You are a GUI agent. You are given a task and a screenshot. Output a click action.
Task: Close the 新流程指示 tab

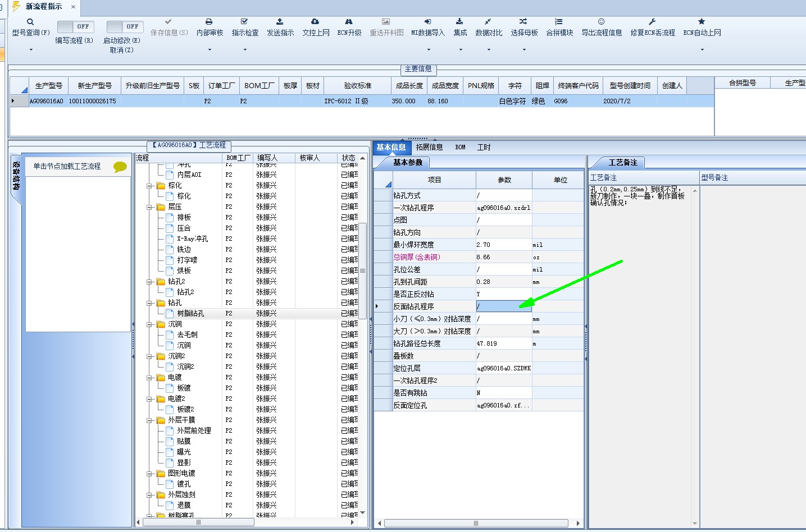73,7
